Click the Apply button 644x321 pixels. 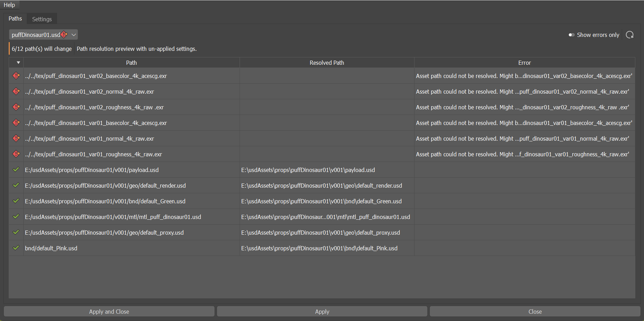coord(322,312)
